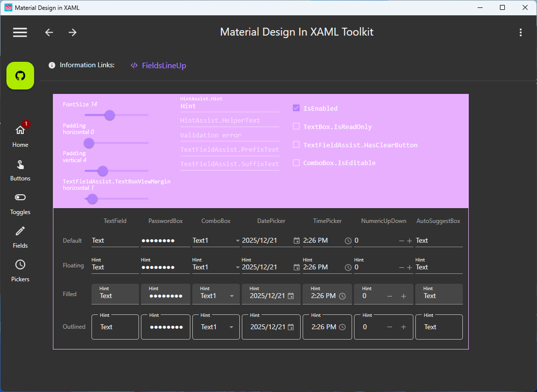This screenshot has height=392, width=537.
Task: Go back with the left arrow
Action: [49, 33]
